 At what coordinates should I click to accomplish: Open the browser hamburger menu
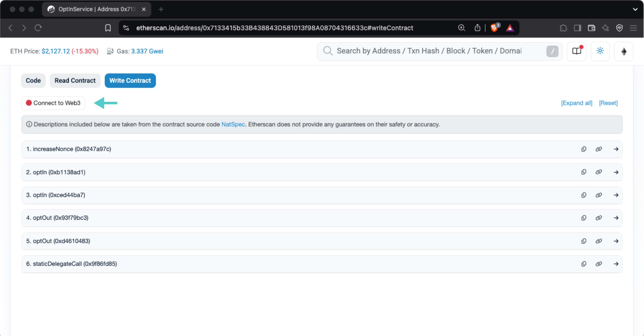click(633, 28)
